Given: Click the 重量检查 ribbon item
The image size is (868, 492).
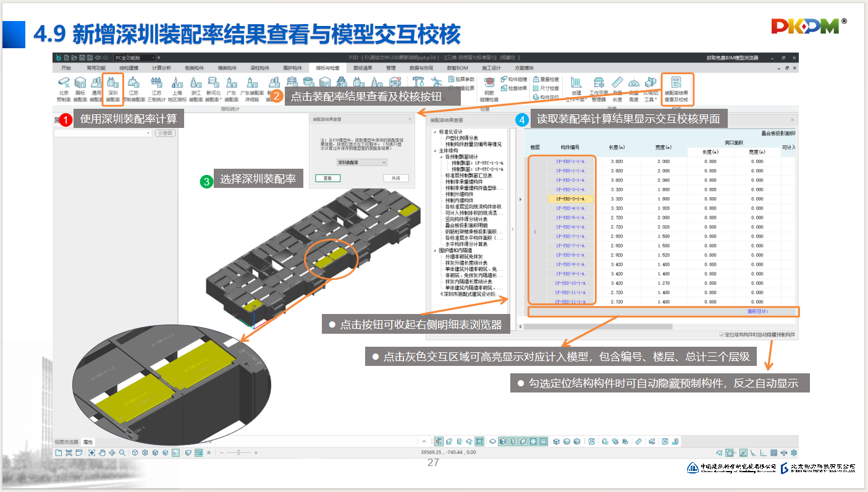Looking at the screenshot, I should 546,80.
